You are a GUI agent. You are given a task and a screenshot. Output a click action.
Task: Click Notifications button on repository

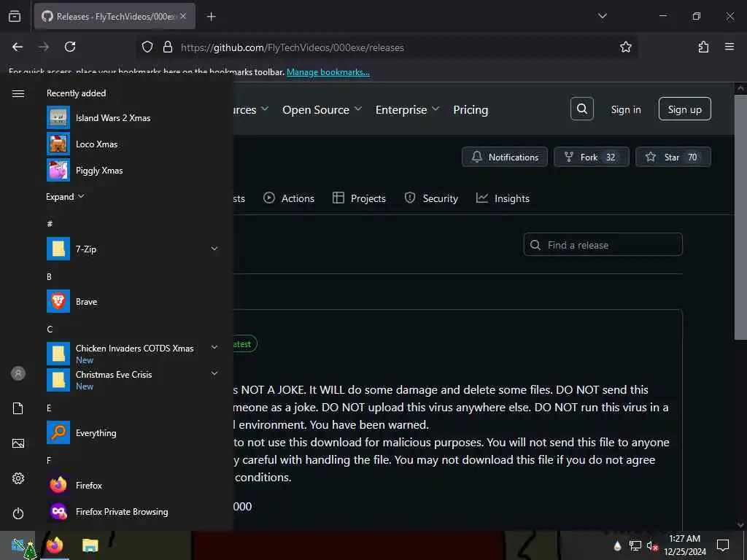505,157
